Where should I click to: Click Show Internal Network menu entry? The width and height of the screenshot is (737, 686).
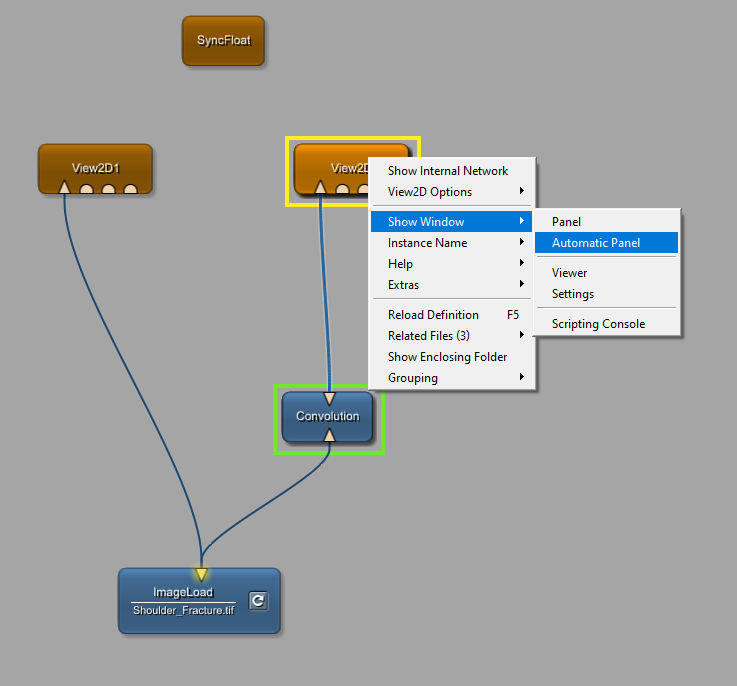click(x=448, y=171)
